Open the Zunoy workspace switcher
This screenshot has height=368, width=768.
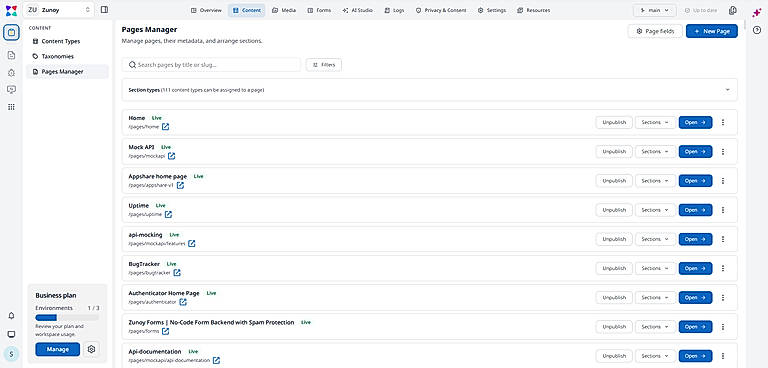click(58, 10)
